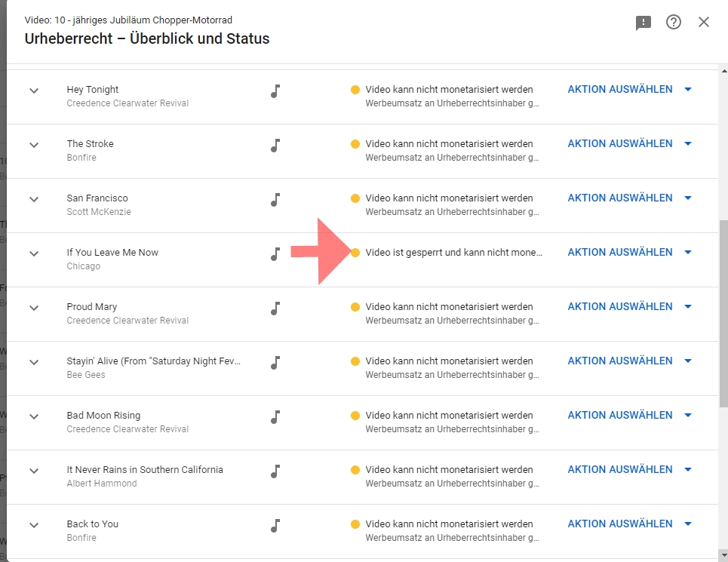Expand If You Leave Me Now chevron

point(34,253)
